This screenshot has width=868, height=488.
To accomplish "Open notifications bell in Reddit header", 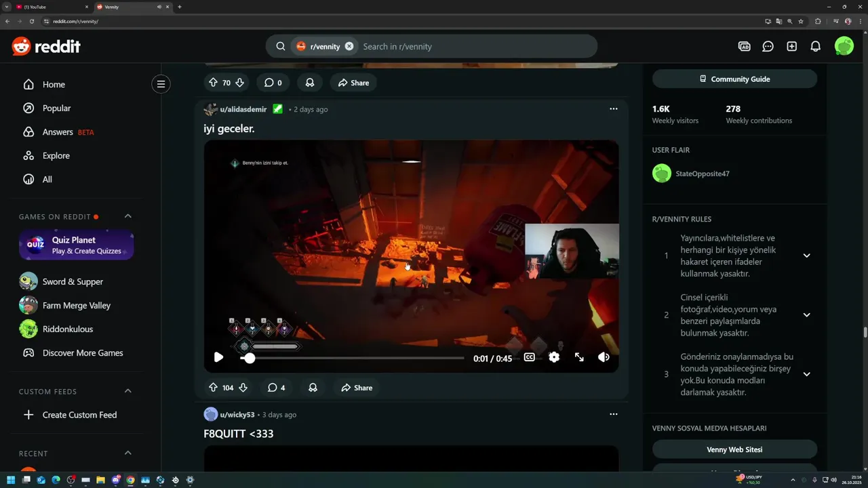I will click(x=816, y=46).
